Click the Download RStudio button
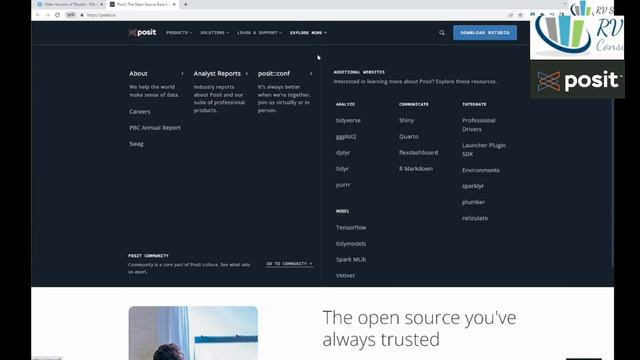The image size is (640, 360). pyautogui.click(x=485, y=33)
